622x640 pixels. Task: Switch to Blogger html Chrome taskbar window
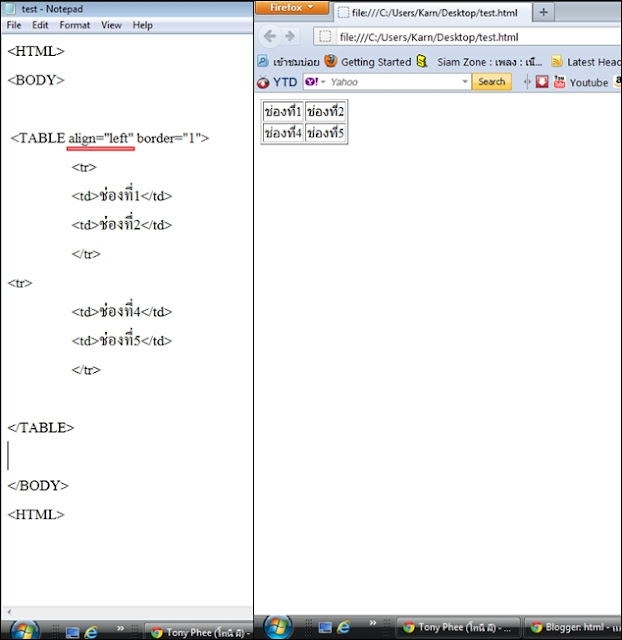pos(572,627)
